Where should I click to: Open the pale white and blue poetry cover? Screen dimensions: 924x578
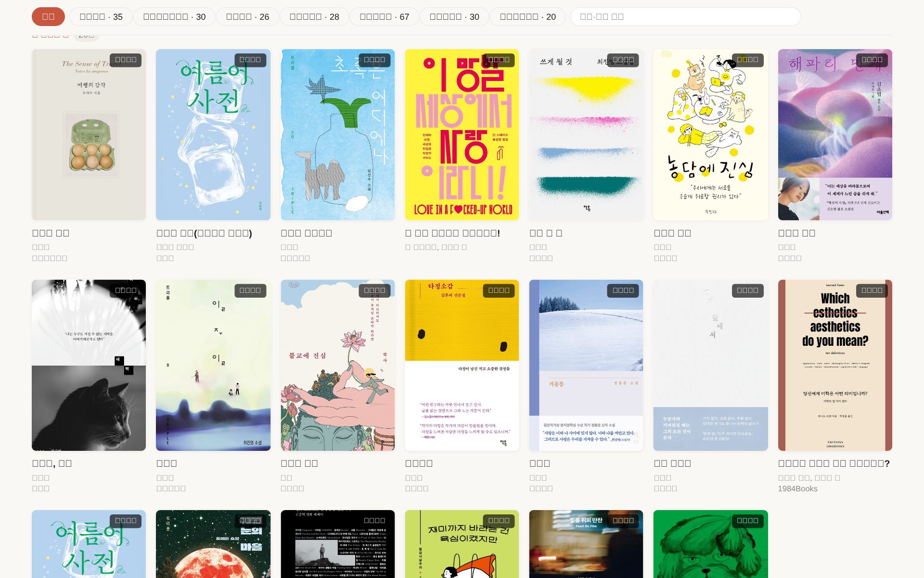710,365
